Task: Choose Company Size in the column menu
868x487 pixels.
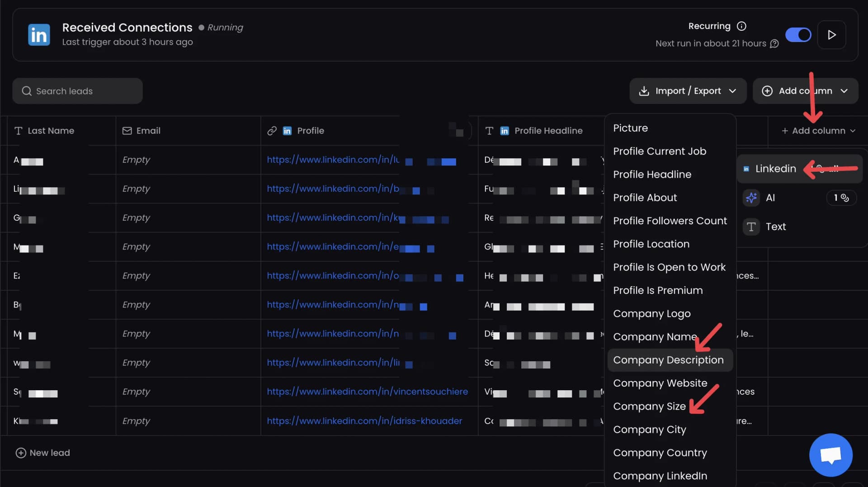Action: pos(650,406)
